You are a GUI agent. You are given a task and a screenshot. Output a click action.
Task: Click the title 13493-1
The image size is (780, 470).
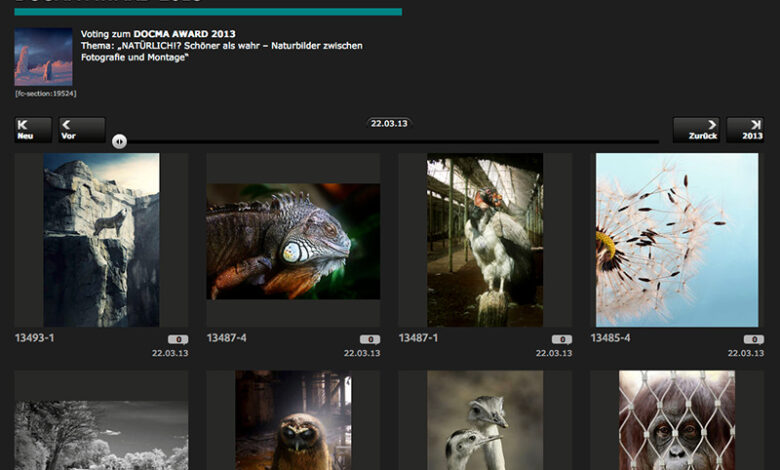(35, 338)
